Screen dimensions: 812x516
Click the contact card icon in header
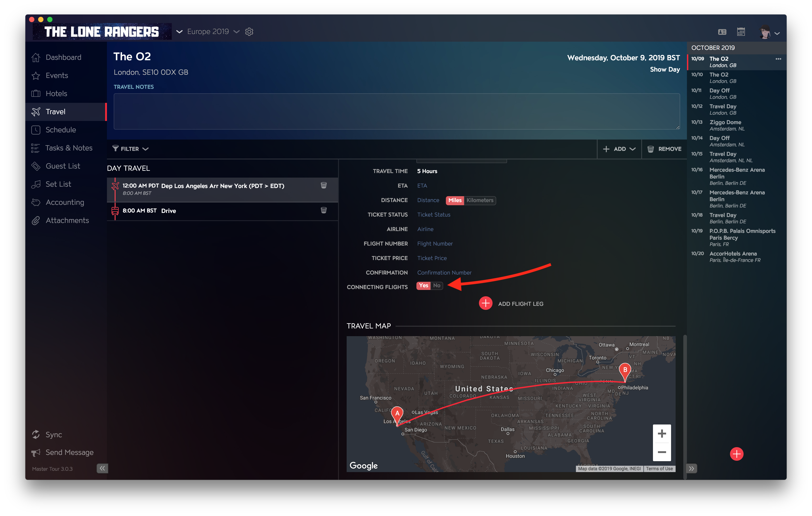(722, 32)
